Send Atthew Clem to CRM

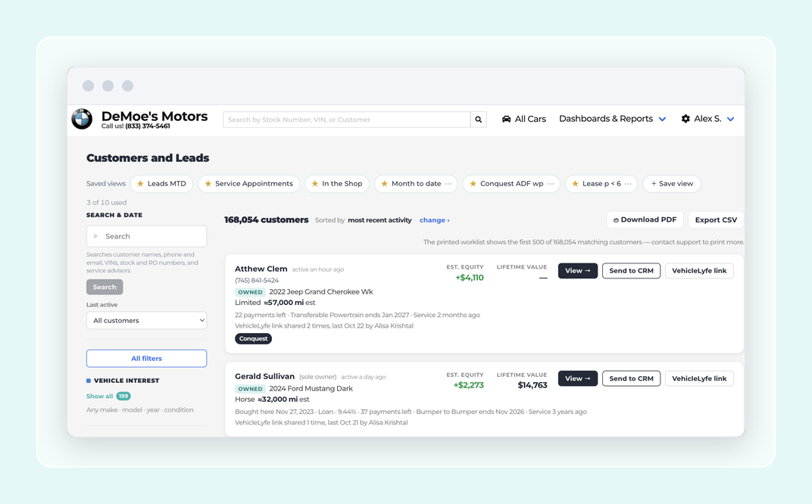[x=631, y=271]
